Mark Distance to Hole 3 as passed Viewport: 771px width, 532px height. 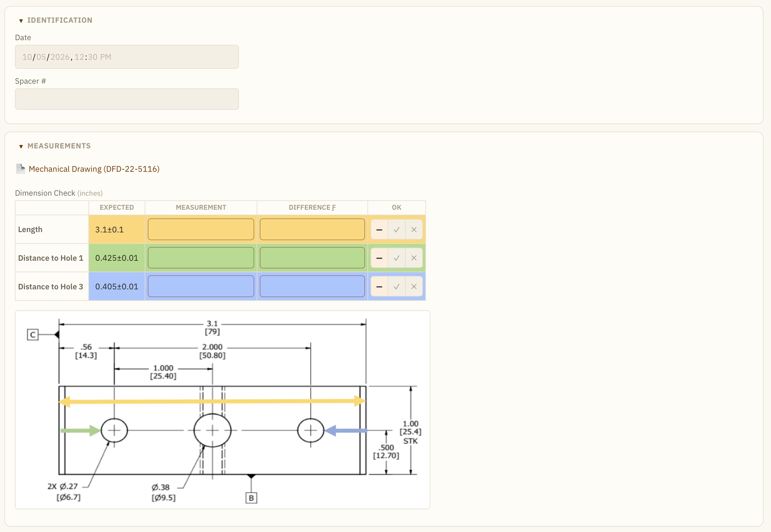point(397,286)
